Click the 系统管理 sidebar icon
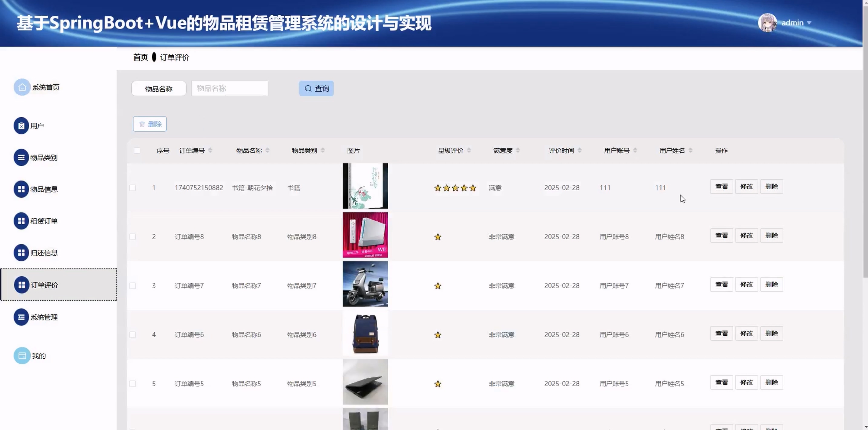The height and width of the screenshot is (430, 868). pyautogui.click(x=21, y=317)
